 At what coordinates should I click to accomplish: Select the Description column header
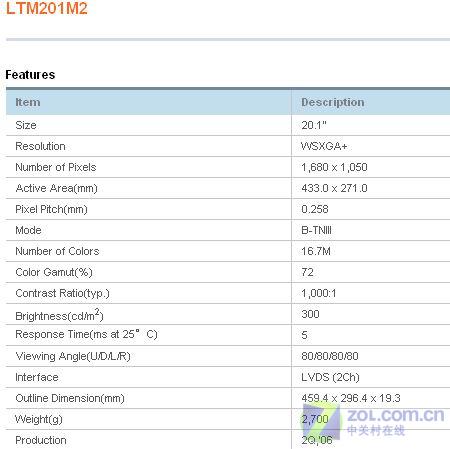tap(333, 102)
